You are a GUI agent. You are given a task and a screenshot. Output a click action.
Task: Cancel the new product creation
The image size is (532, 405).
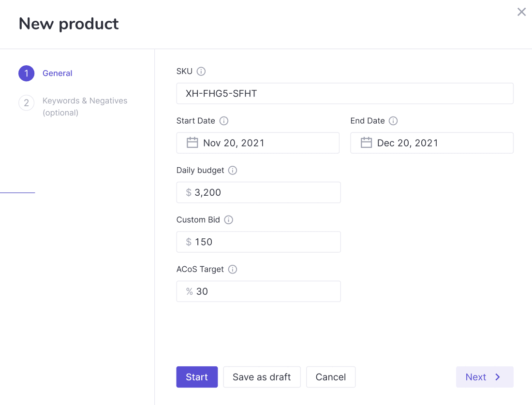coord(331,377)
